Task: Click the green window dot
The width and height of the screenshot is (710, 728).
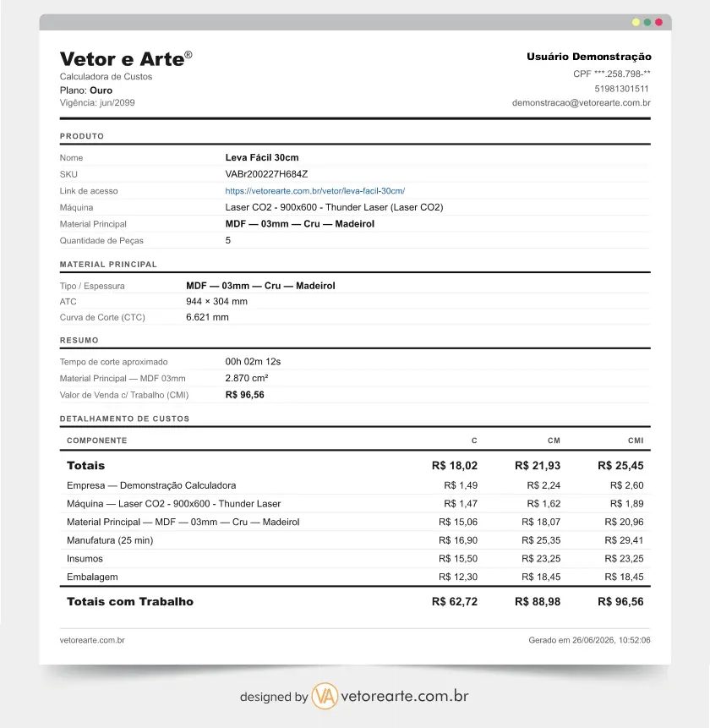Action: point(647,22)
